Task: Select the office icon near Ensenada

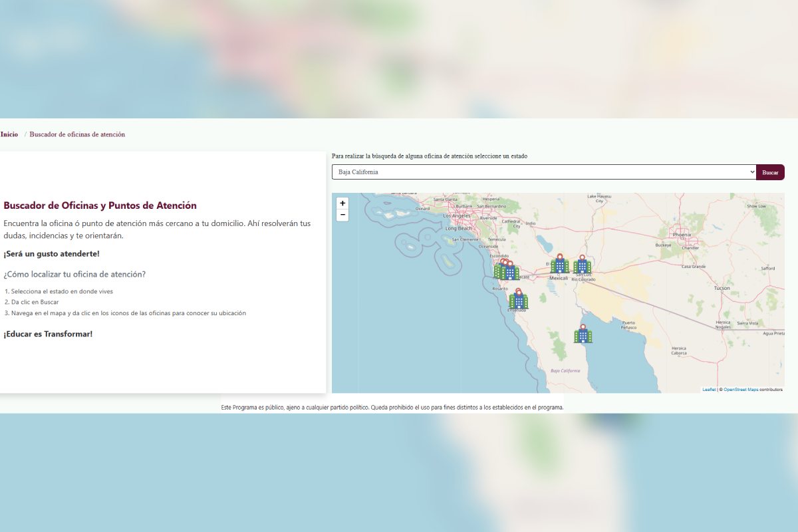Action: click(x=518, y=301)
